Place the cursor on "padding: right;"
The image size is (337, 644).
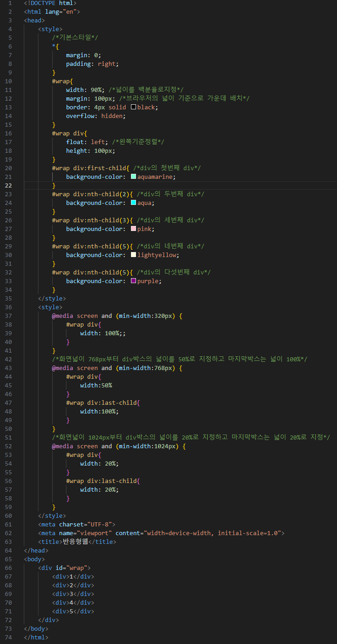[x=92, y=64]
